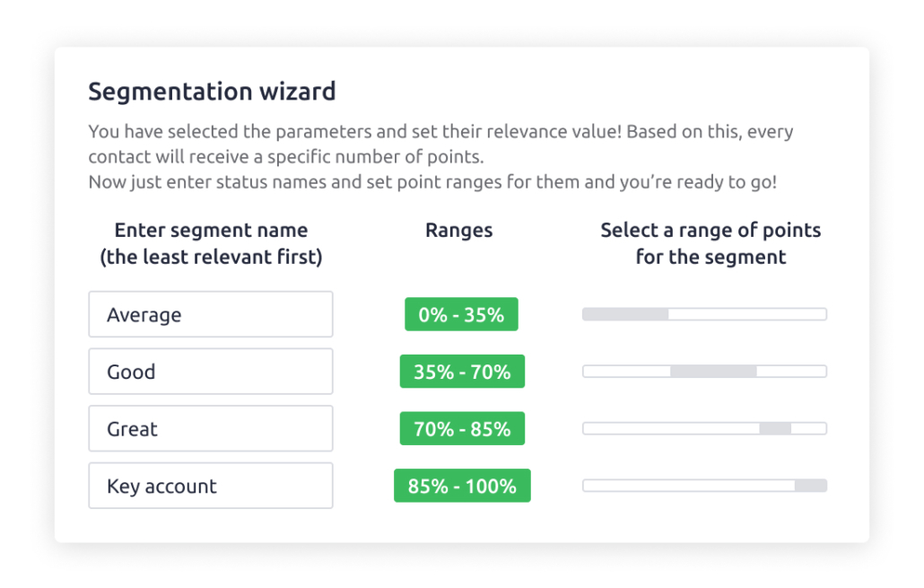Select the Great segment name box

pyautogui.click(x=210, y=429)
